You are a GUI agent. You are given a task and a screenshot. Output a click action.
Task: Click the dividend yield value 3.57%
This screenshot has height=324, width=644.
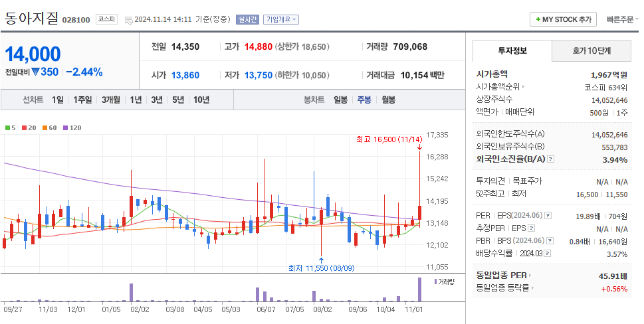click(x=617, y=254)
